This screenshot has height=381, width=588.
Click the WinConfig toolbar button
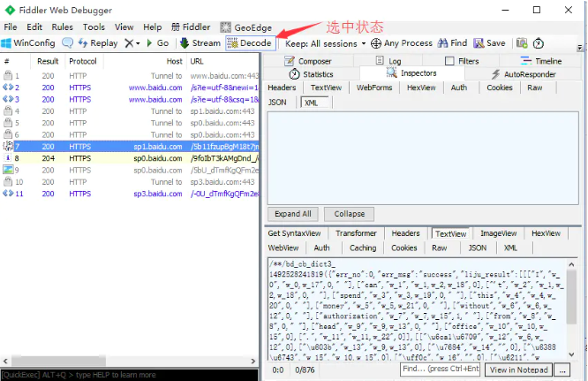click(x=28, y=43)
